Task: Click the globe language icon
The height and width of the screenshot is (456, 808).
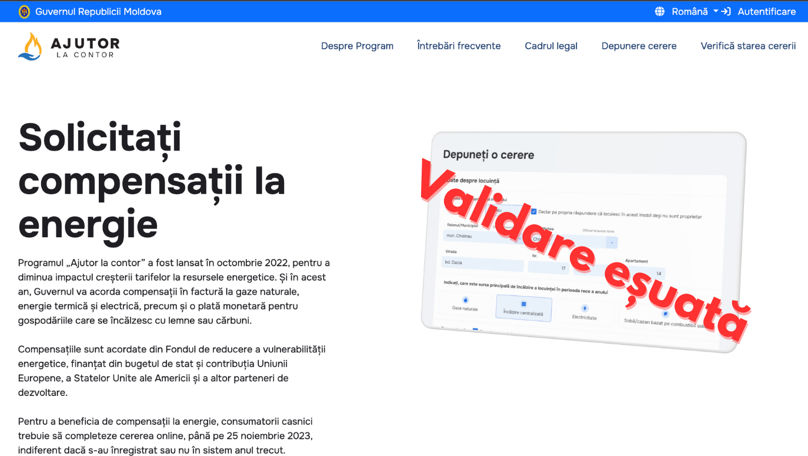Action: coord(660,11)
